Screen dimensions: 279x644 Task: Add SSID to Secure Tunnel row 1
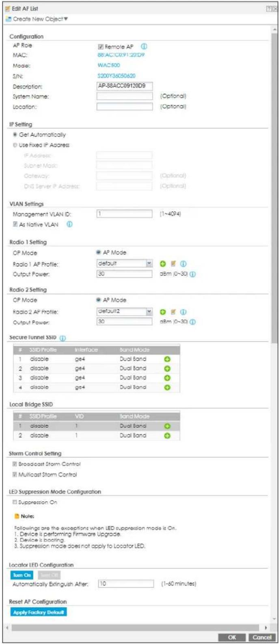click(167, 359)
